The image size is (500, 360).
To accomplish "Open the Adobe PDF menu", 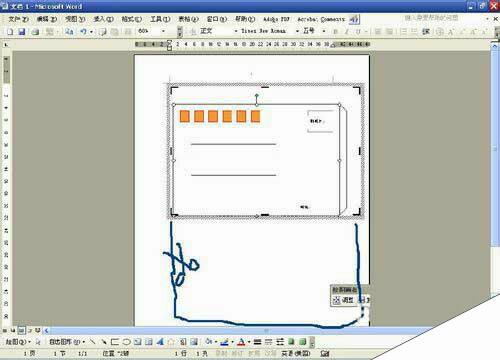I will (x=276, y=19).
